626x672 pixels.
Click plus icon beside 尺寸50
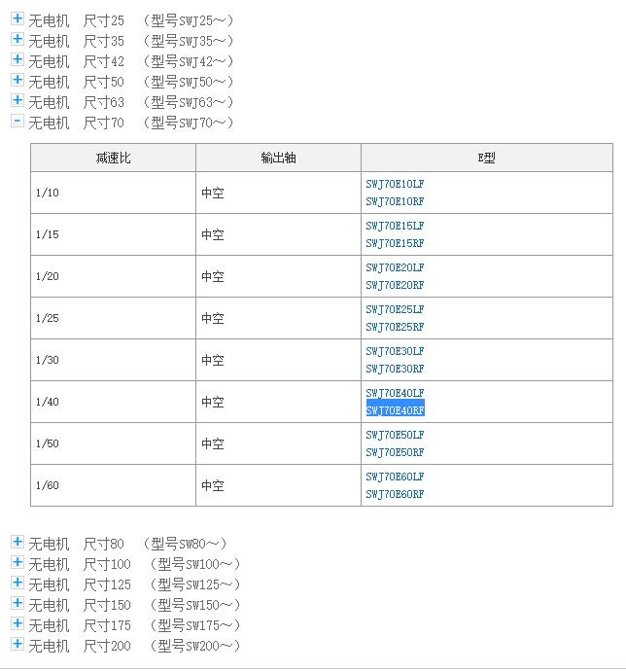pos(17,80)
